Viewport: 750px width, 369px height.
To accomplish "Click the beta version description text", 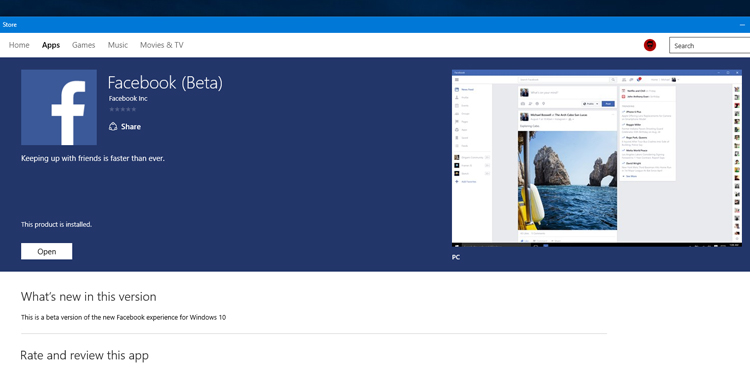I will click(123, 317).
